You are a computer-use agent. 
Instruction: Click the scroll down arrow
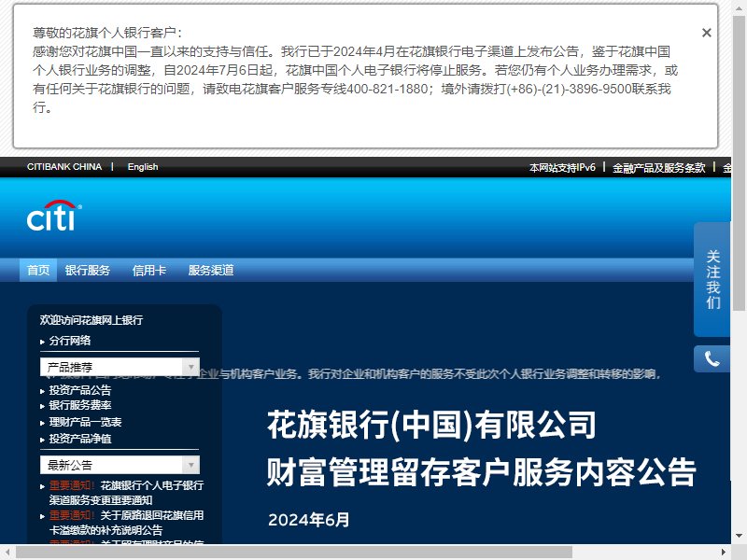pos(739,536)
